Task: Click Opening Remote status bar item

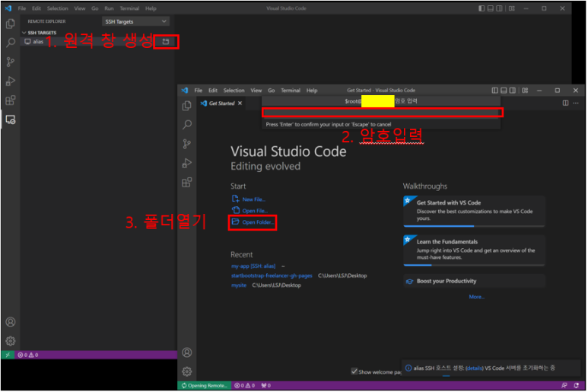Action: coord(204,385)
